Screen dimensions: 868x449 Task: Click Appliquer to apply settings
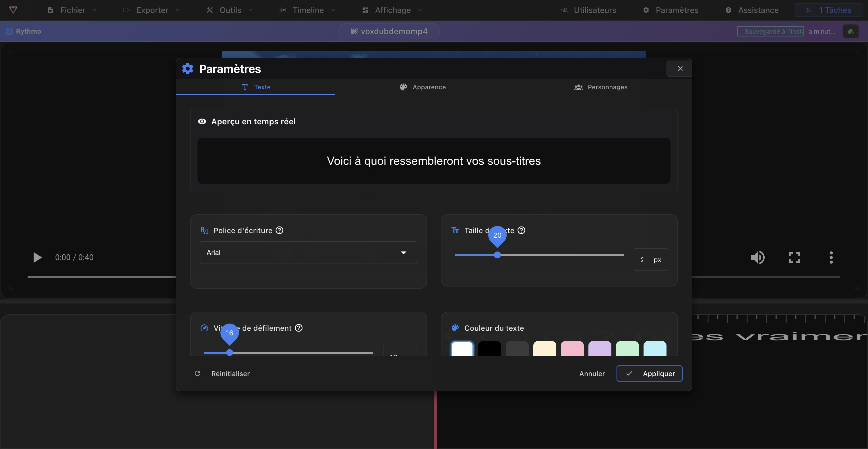coord(649,373)
